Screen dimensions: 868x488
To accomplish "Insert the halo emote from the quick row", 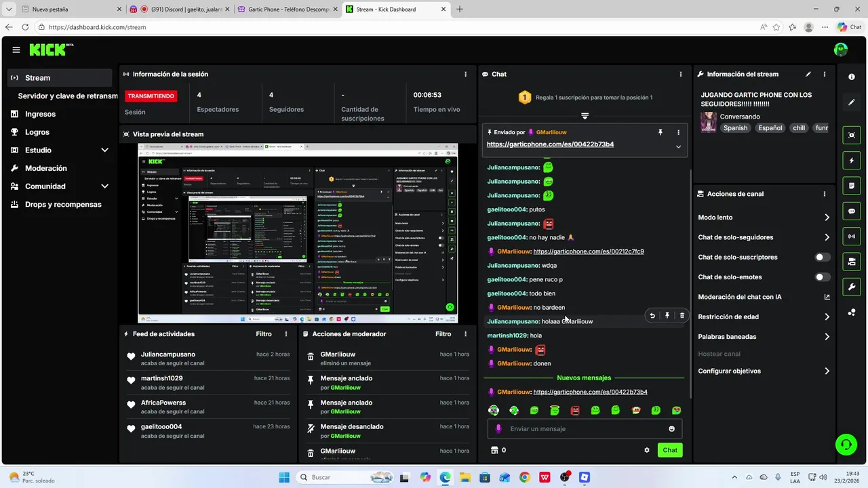I will point(555,410).
